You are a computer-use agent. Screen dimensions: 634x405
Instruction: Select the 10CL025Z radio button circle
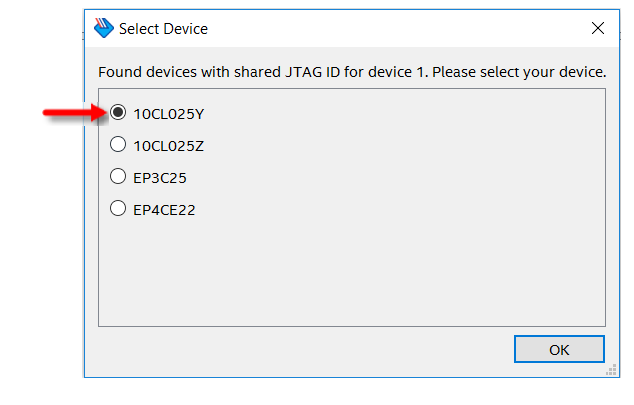tap(118, 145)
